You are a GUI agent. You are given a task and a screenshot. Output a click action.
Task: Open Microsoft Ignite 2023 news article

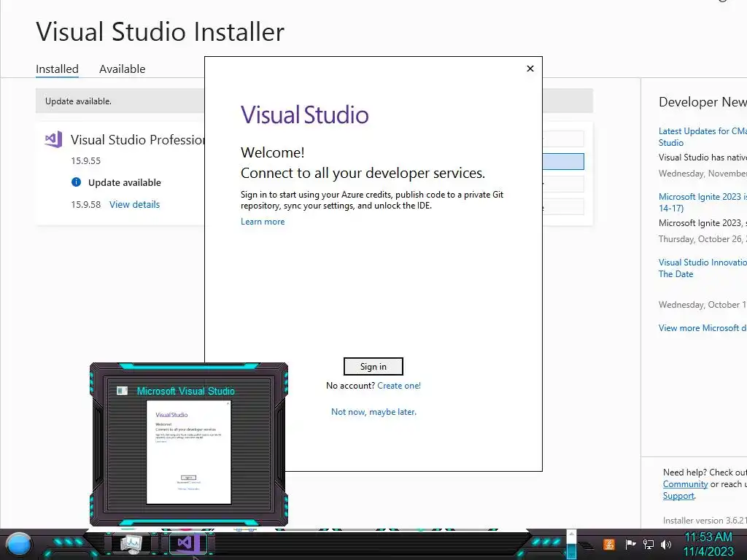click(x=703, y=203)
